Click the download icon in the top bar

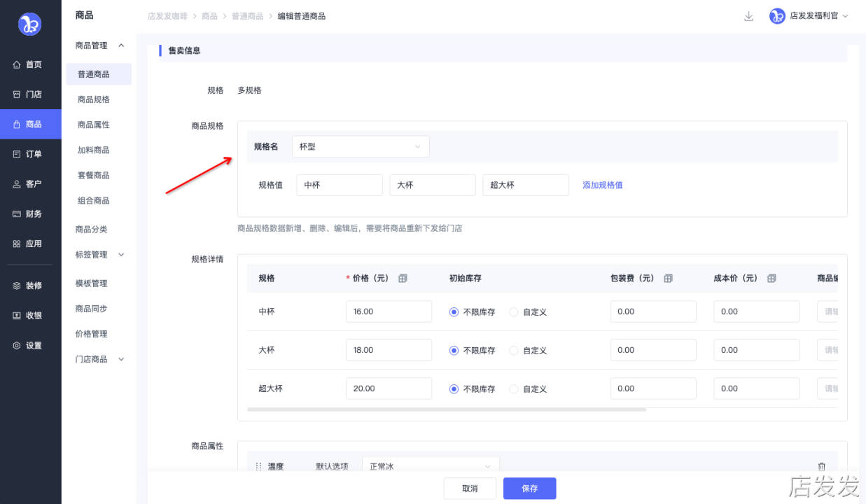(748, 16)
